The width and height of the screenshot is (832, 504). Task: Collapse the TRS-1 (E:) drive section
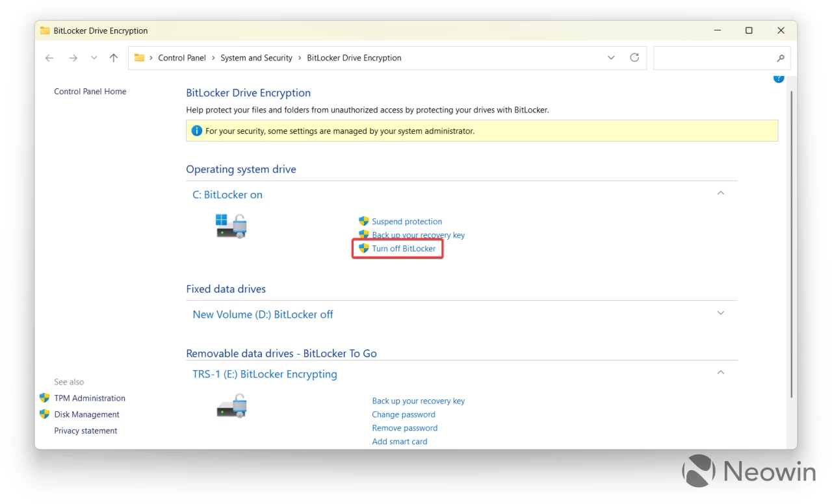click(720, 373)
